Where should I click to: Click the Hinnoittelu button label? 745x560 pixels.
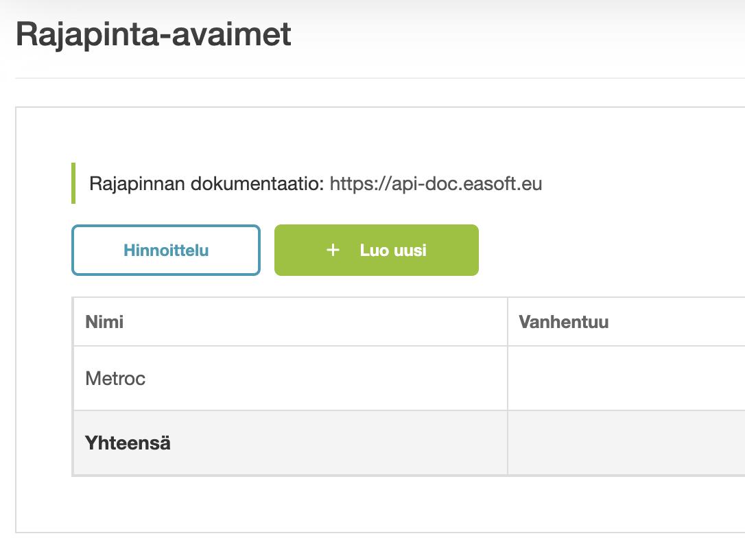[x=165, y=250]
